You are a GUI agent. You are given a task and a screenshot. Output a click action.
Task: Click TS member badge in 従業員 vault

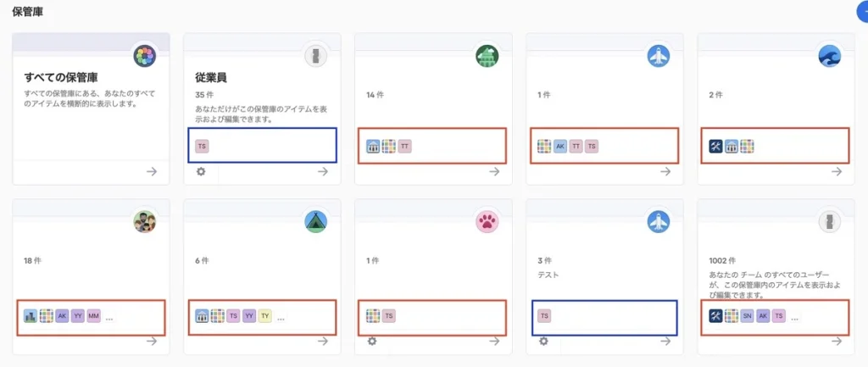(x=202, y=147)
